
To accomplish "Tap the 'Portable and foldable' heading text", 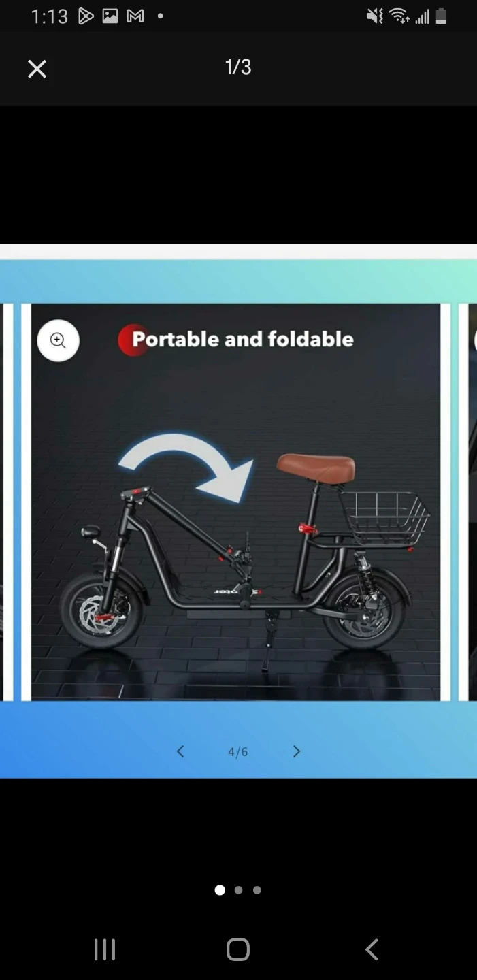I will tap(243, 339).
